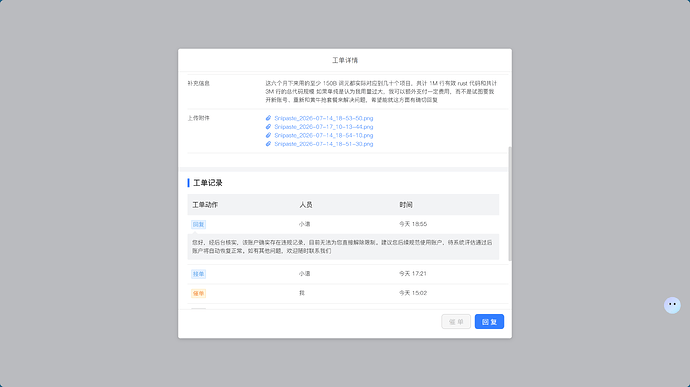Click the 工单详情 dialog title
690x387 pixels.
pyautogui.click(x=345, y=60)
